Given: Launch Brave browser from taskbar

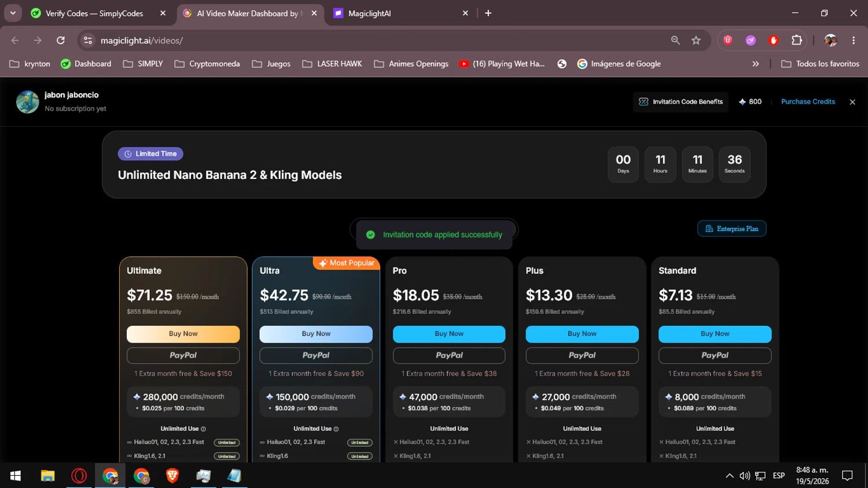Looking at the screenshot, I should (172, 476).
